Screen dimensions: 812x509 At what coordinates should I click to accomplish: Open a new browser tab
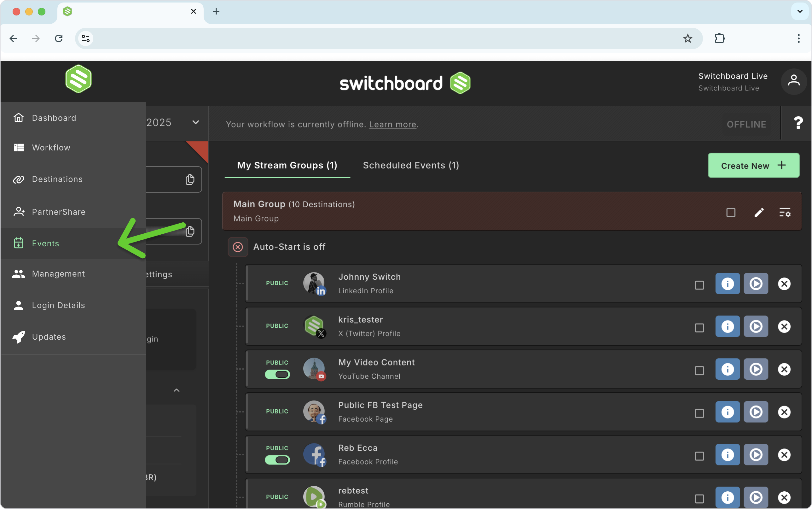click(x=216, y=11)
